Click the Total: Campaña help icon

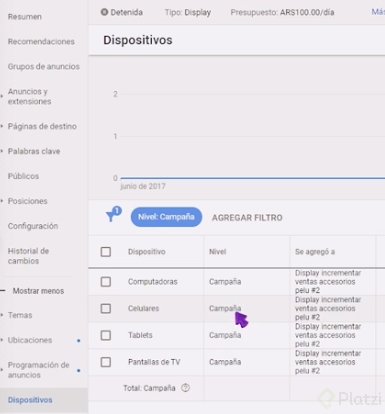[x=185, y=388]
